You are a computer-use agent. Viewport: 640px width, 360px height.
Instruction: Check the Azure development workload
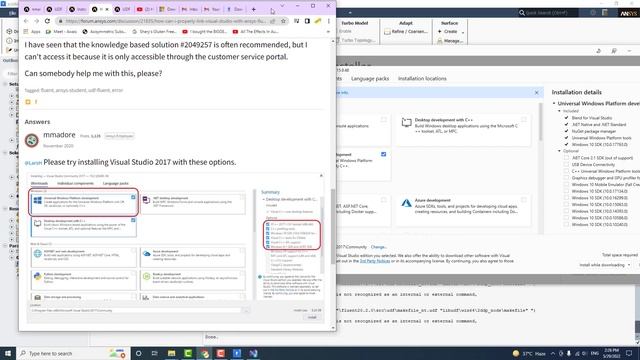524,200
